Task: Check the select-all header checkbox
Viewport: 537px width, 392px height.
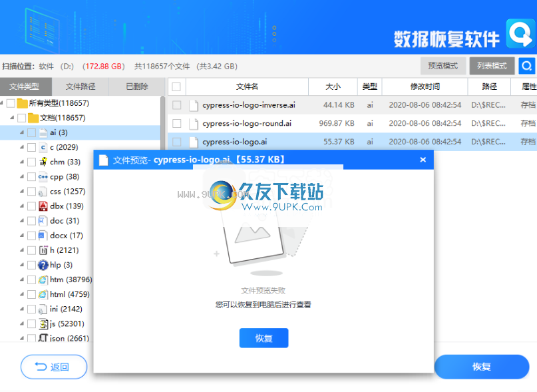Action: 176,87
